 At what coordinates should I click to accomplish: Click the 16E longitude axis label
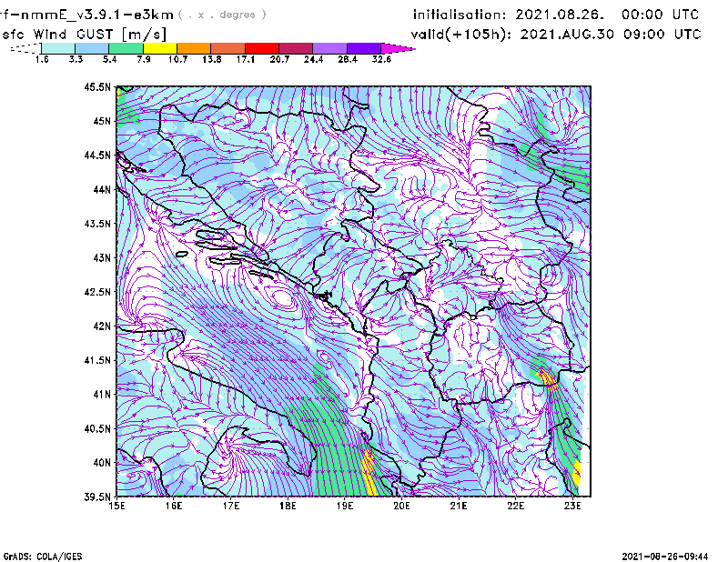point(174,507)
